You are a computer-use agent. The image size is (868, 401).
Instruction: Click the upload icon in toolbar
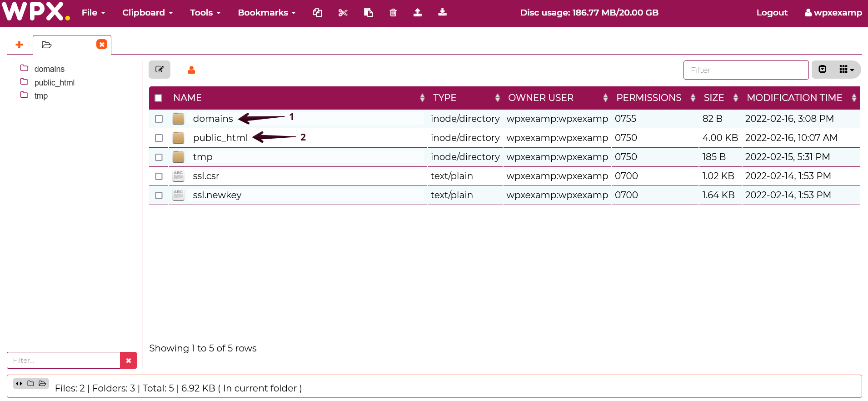(x=418, y=13)
